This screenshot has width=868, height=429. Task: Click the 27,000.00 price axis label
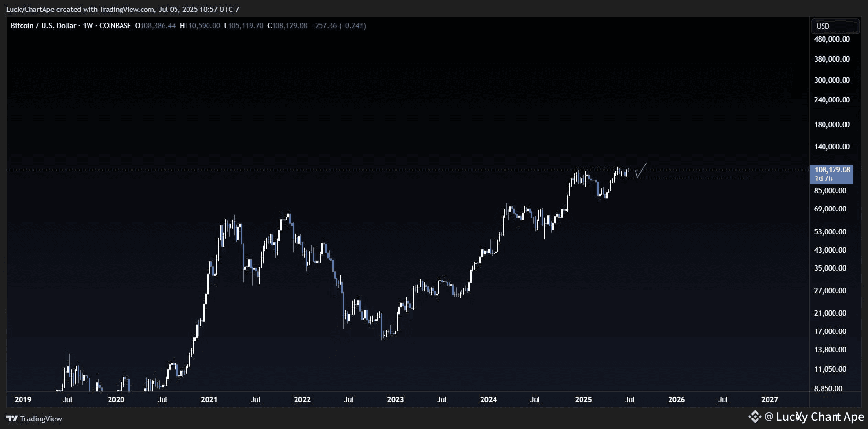(830, 291)
